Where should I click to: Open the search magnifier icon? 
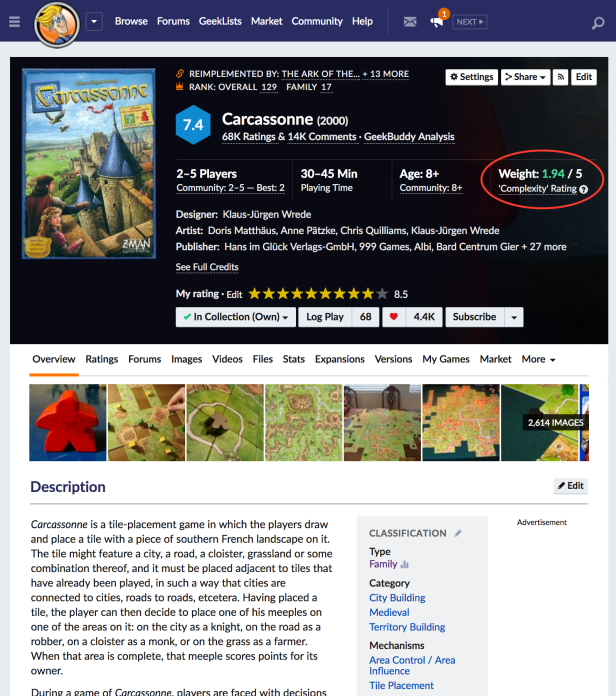598,23
